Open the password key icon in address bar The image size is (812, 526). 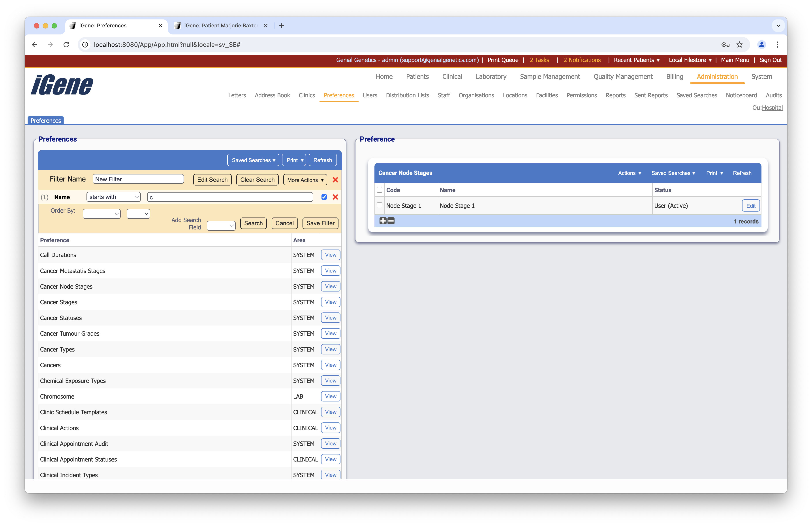(x=725, y=45)
